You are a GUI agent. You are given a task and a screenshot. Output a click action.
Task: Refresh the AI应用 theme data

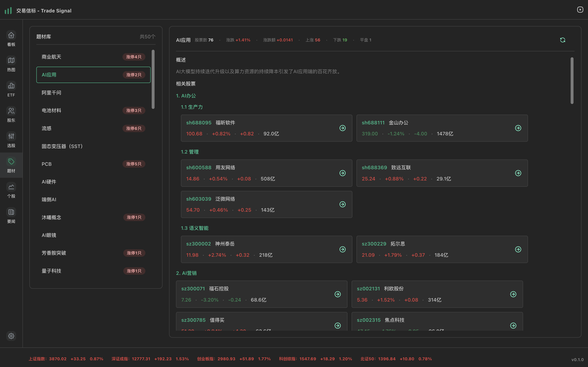pos(563,40)
